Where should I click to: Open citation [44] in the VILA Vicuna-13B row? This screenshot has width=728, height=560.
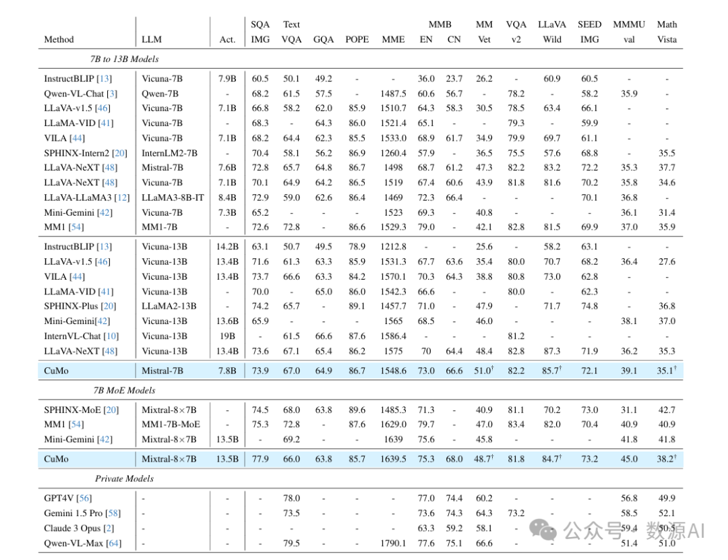[77, 277]
